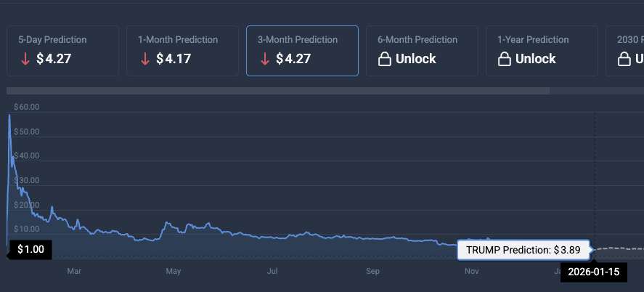Click the lock icon in 6-Month Prediction
The height and width of the screenshot is (292, 644).
tap(384, 60)
